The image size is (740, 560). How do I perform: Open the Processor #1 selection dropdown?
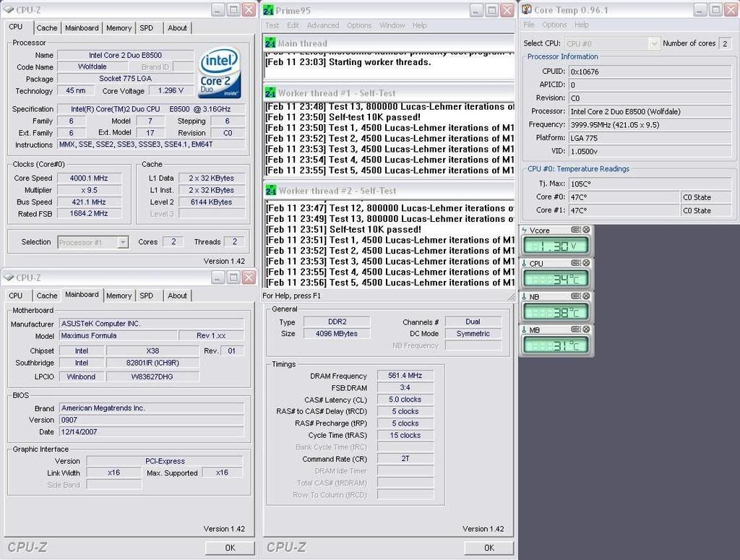pyautogui.click(x=123, y=243)
